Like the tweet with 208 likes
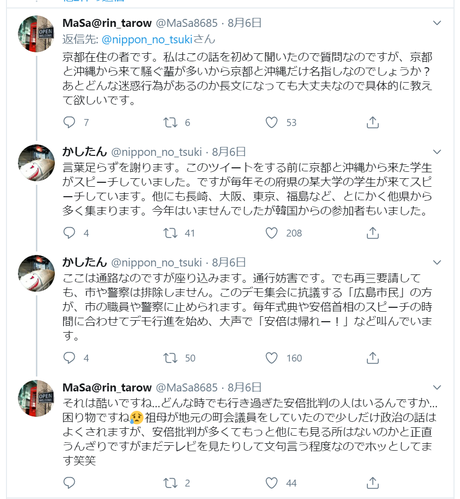Image resolution: width=460 pixels, height=499 pixels. point(271,233)
